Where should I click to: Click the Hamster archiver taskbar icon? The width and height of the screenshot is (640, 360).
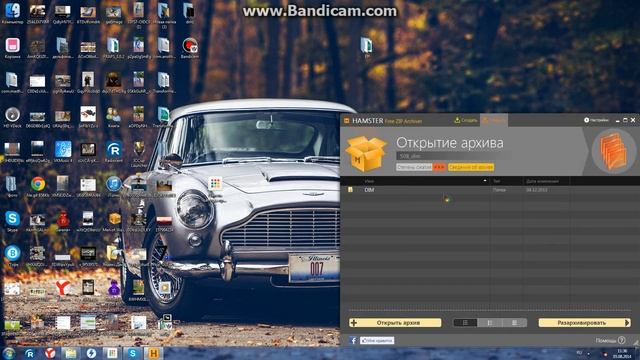[153, 353]
